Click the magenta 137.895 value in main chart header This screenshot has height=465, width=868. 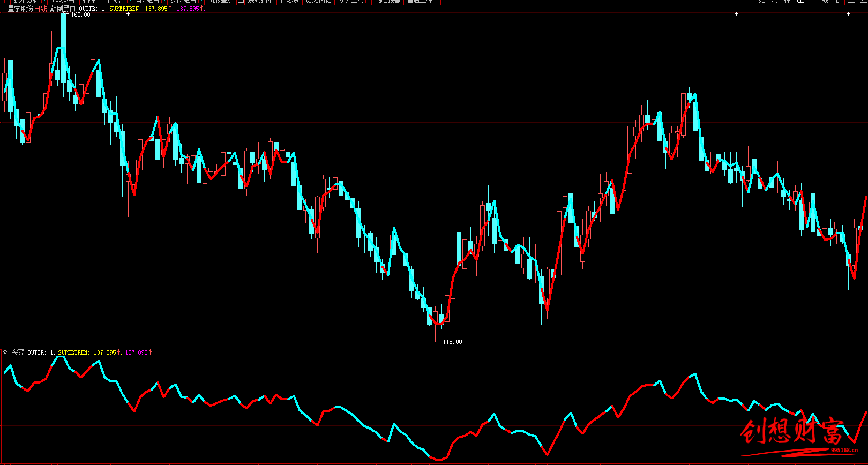pyautogui.click(x=188, y=9)
